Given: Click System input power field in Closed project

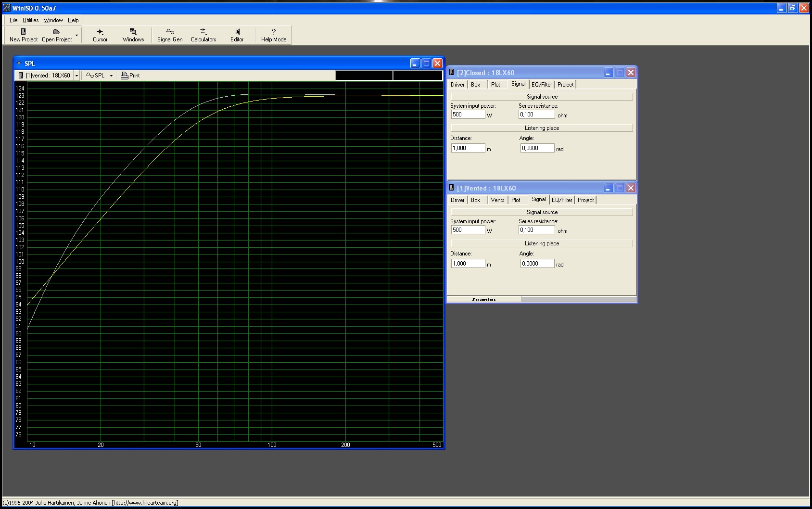Looking at the screenshot, I should 468,115.
